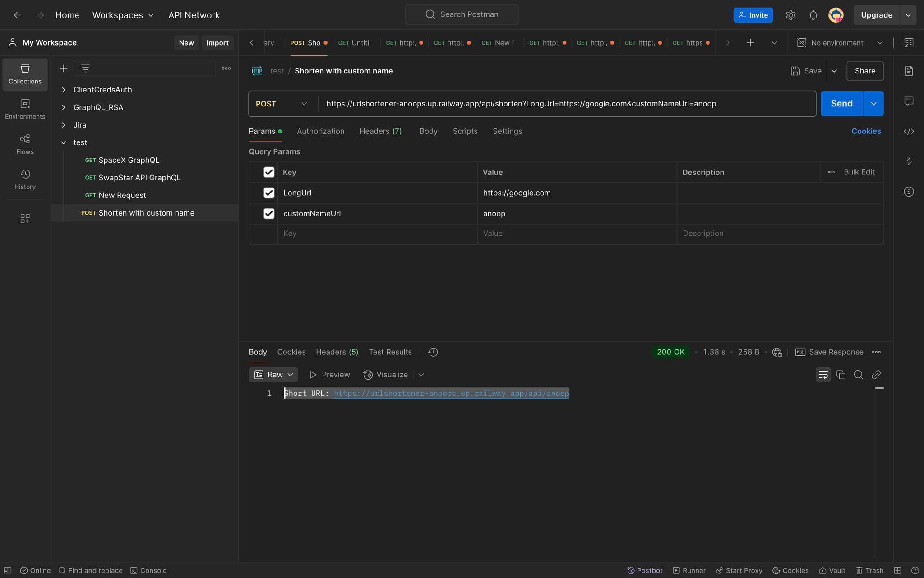Viewport: 924px width, 578px height.
Task: Collapse the test collection folder
Action: coord(63,142)
